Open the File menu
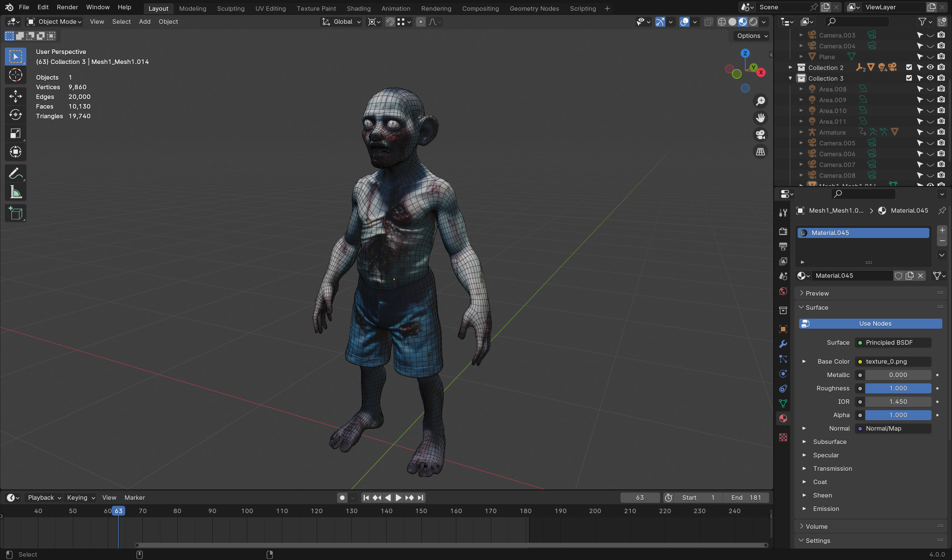 tap(24, 7)
